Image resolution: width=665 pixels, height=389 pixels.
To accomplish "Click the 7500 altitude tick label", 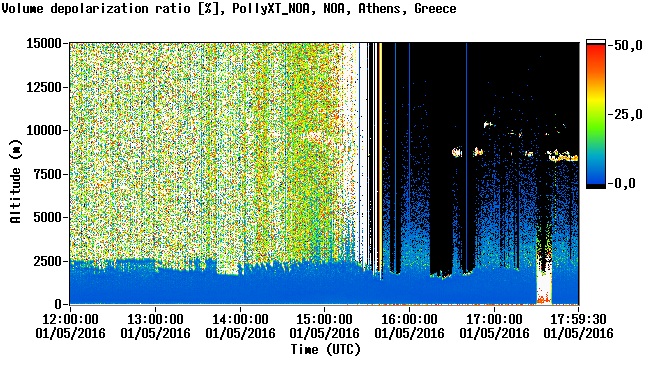I will 48,174.
